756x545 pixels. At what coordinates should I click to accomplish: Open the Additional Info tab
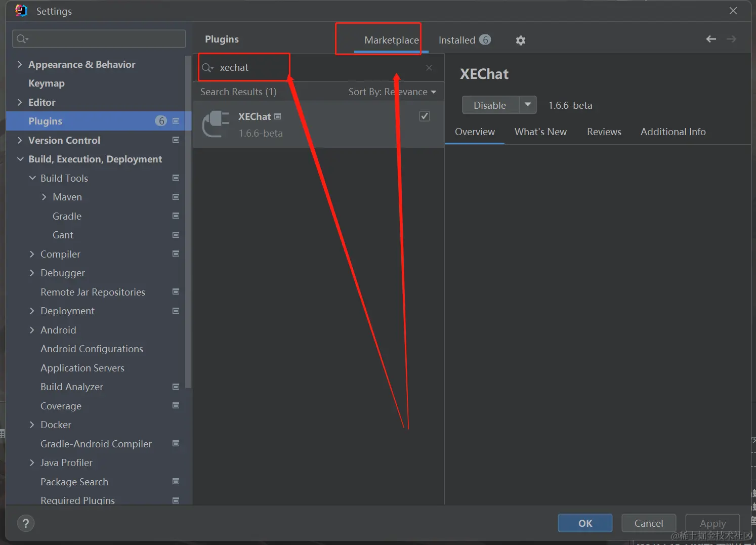click(673, 132)
